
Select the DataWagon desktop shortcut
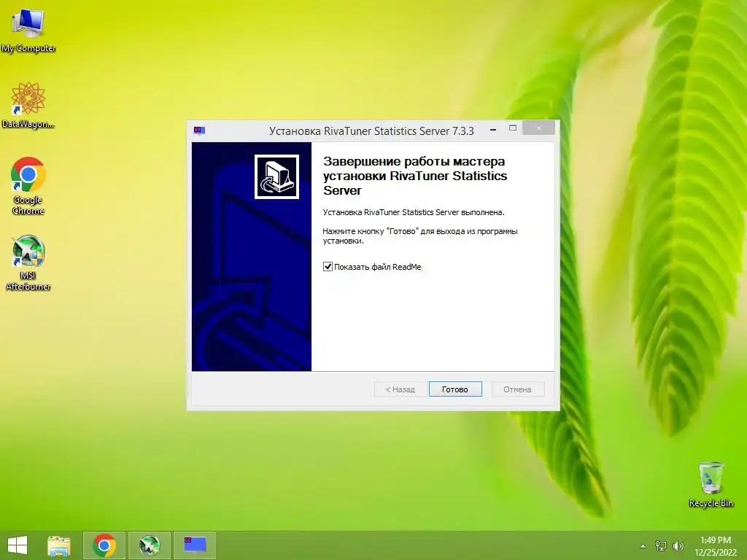point(28,105)
